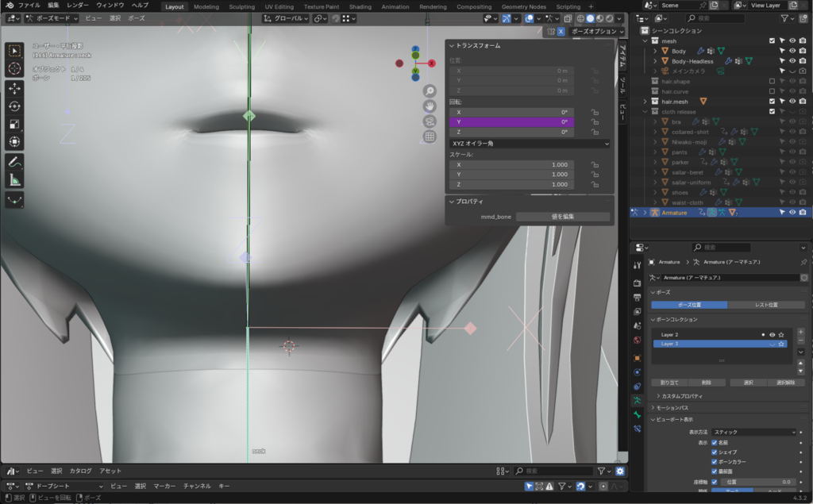Choose the Measure tool
The image size is (813, 504).
coord(14,180)
